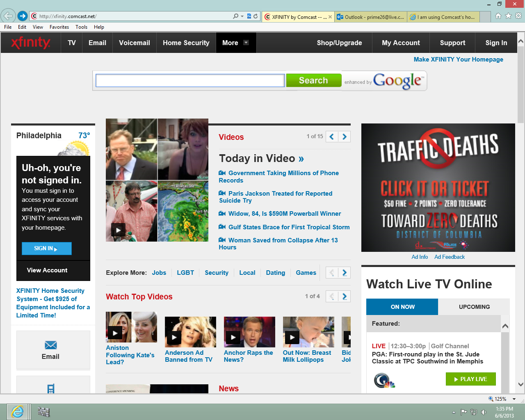
Task: Click the Email envelope icon in sidebar
Action: 50,345
